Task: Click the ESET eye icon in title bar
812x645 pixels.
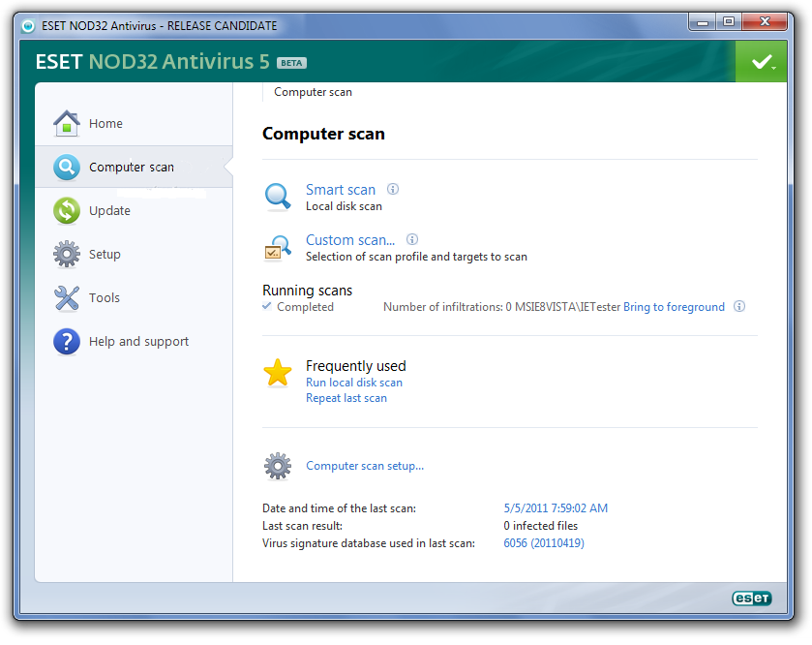Action: 28,26
